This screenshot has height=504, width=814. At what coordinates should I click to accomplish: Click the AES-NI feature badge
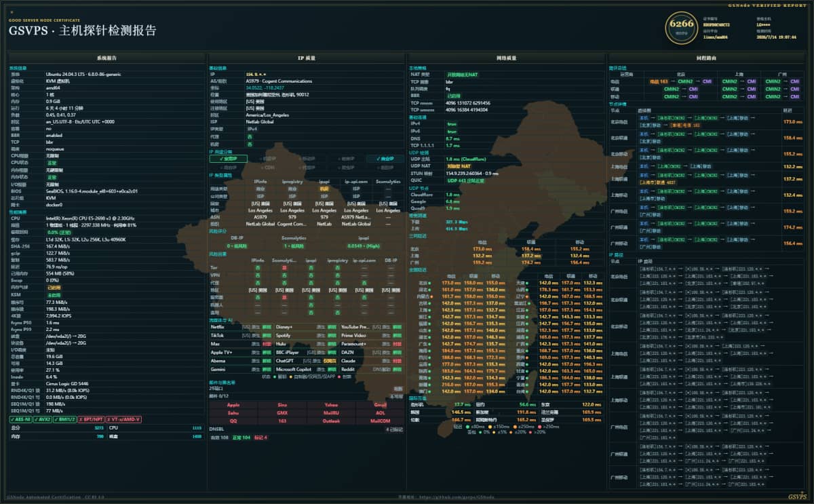point(21,419)
